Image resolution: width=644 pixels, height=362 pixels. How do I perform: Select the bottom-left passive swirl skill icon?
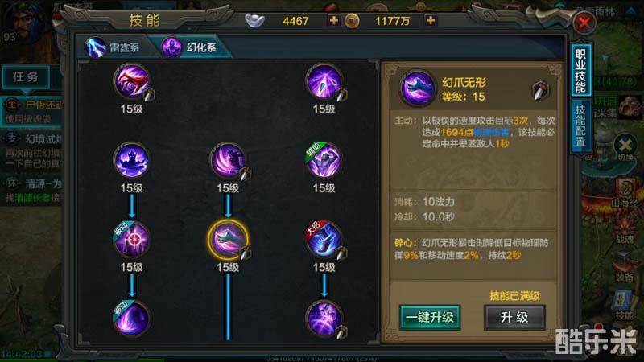pos(131,319)
